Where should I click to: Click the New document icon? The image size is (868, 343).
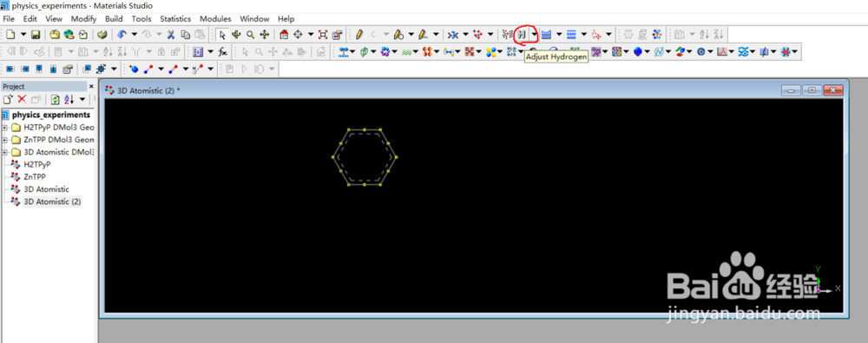[x=10, y=35]
